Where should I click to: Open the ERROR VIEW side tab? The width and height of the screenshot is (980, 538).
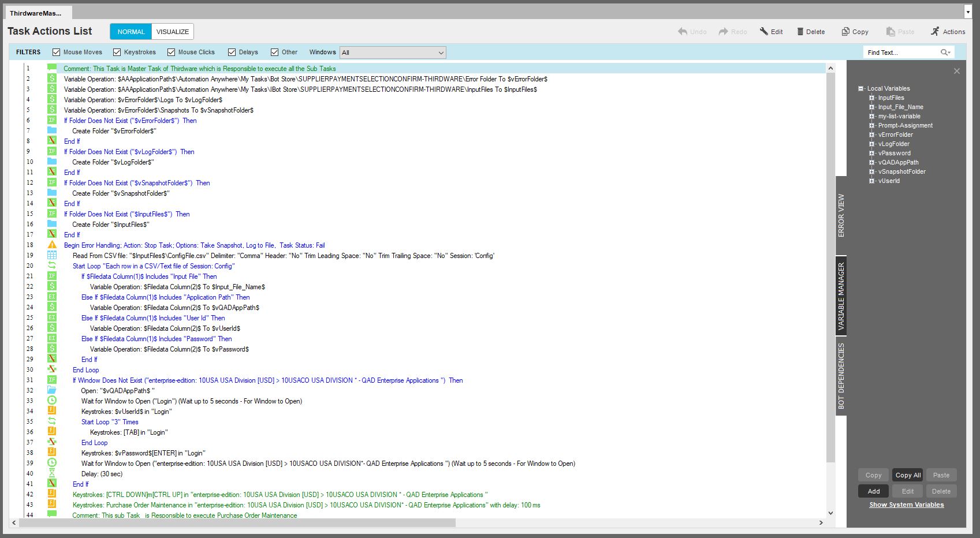click(841, 215)
